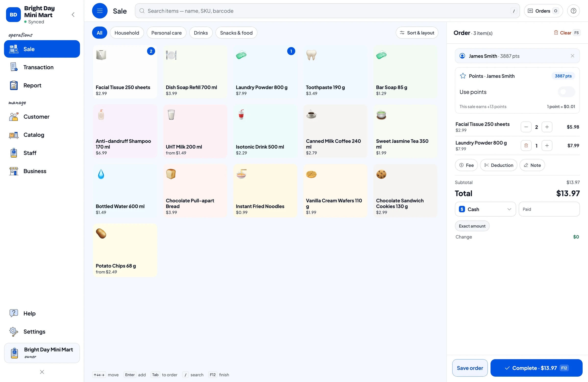Remove James Smith from the order
The image size is (588, 382).
tap(572, 56)
